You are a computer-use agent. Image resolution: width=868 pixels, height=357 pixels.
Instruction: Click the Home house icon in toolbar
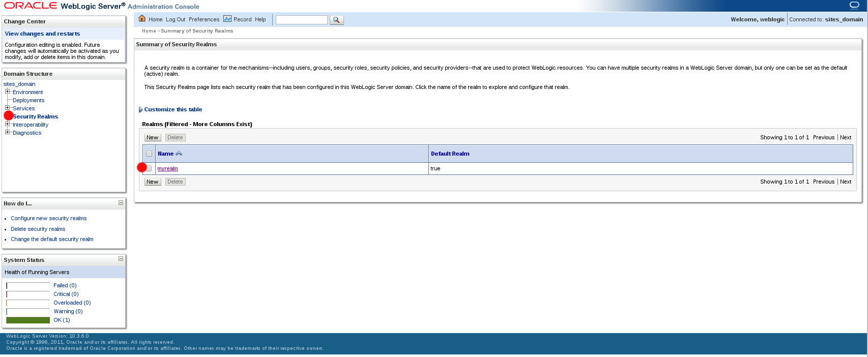point(142,19)
